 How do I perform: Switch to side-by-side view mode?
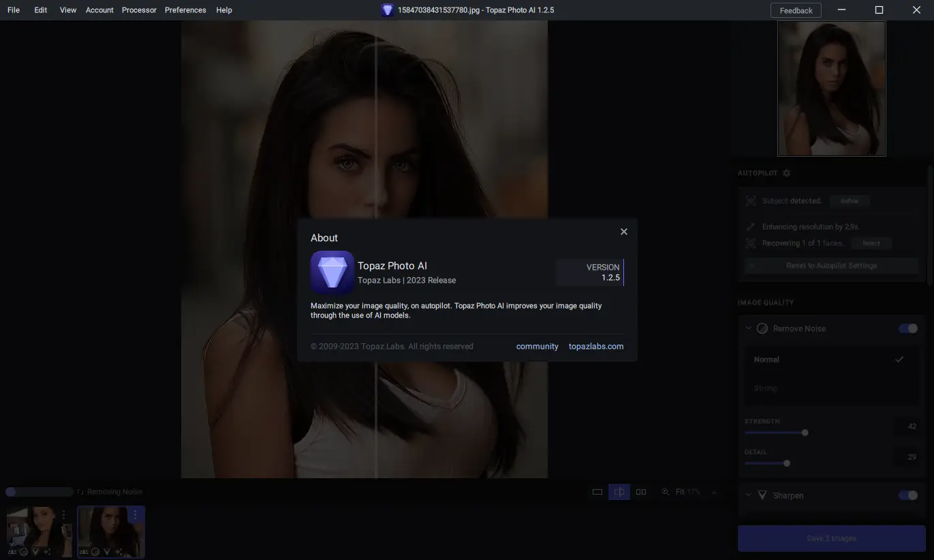[x=641, y=492]
